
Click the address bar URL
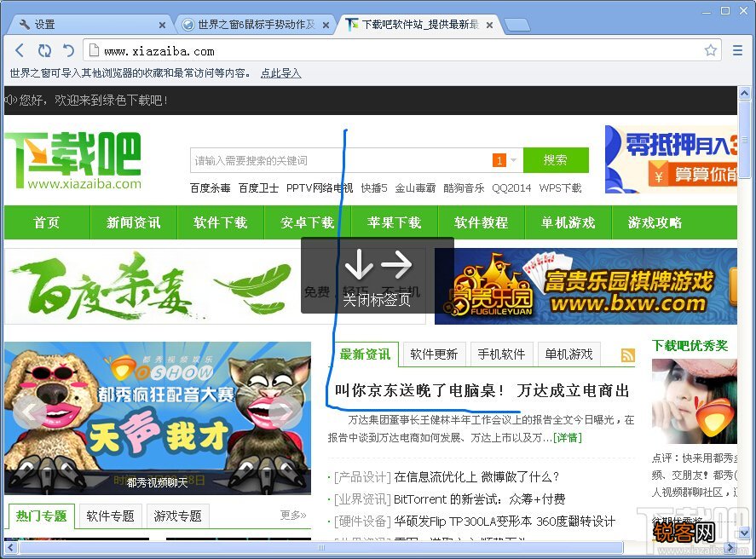159,52
